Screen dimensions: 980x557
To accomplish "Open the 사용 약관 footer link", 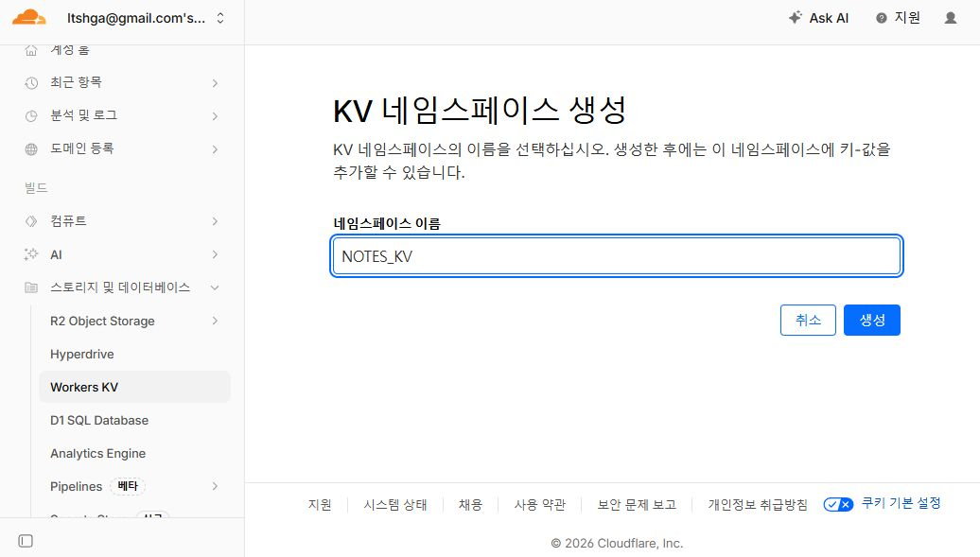I will click(x=540, y=504).
